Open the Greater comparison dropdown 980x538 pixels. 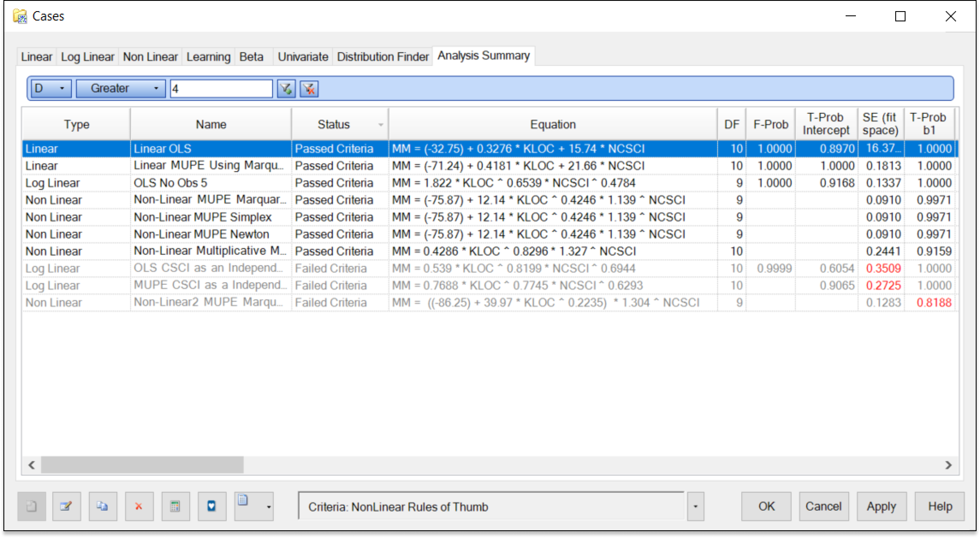(x=156, y=89)
